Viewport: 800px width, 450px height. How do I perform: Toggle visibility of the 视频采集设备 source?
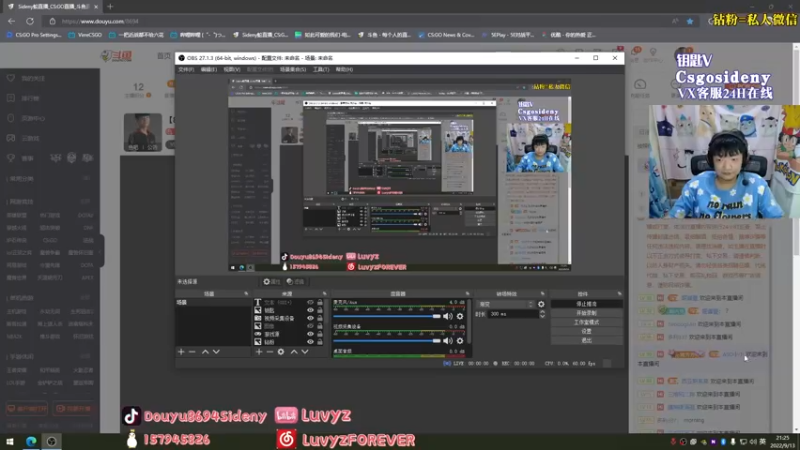[x=310, y=318]
